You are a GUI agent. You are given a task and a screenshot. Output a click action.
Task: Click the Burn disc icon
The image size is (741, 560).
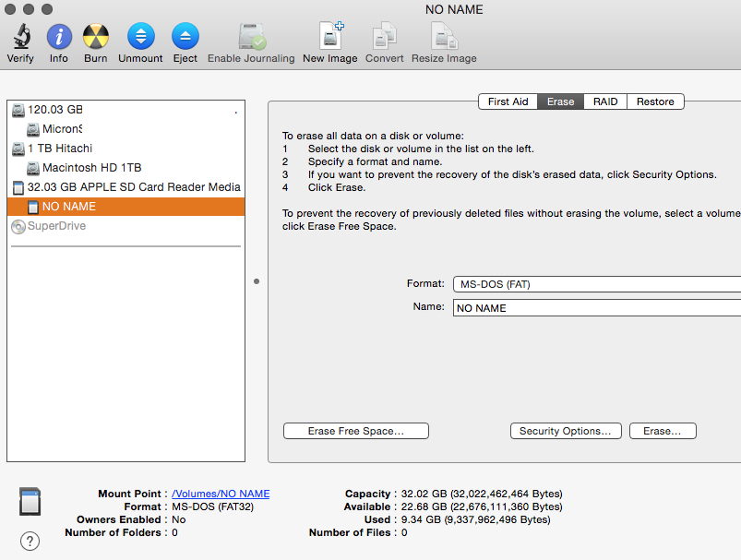(x=95, y=36)
